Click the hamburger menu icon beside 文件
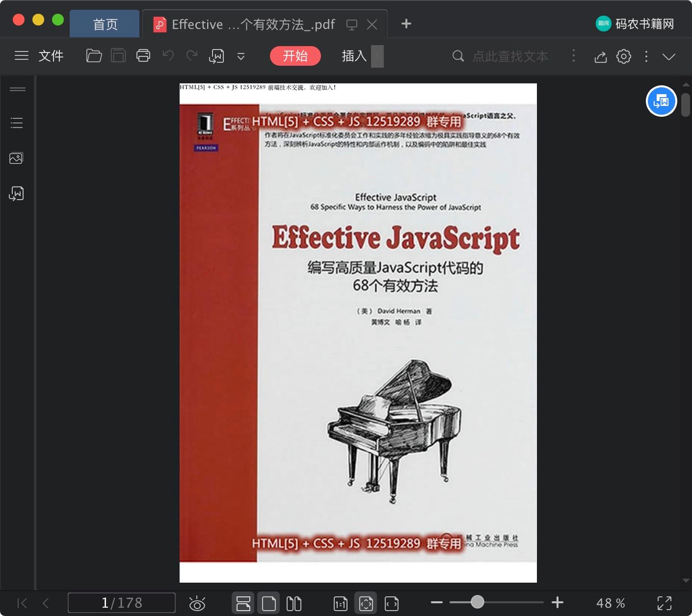Screen dimensions: 692x616 (22, 56)
